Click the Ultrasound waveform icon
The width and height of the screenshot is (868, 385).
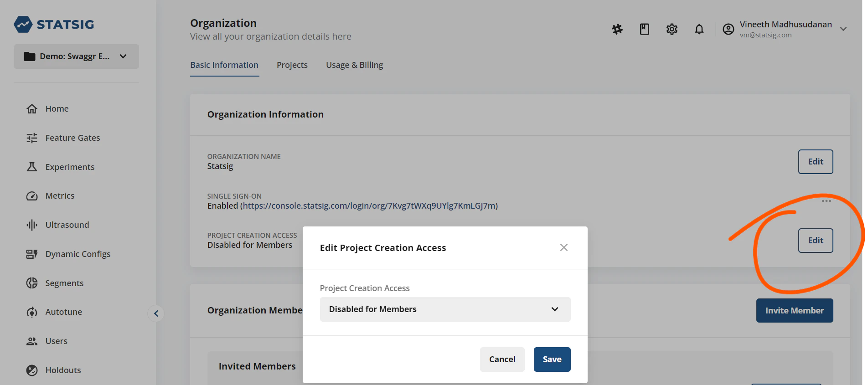click(32, 225)
